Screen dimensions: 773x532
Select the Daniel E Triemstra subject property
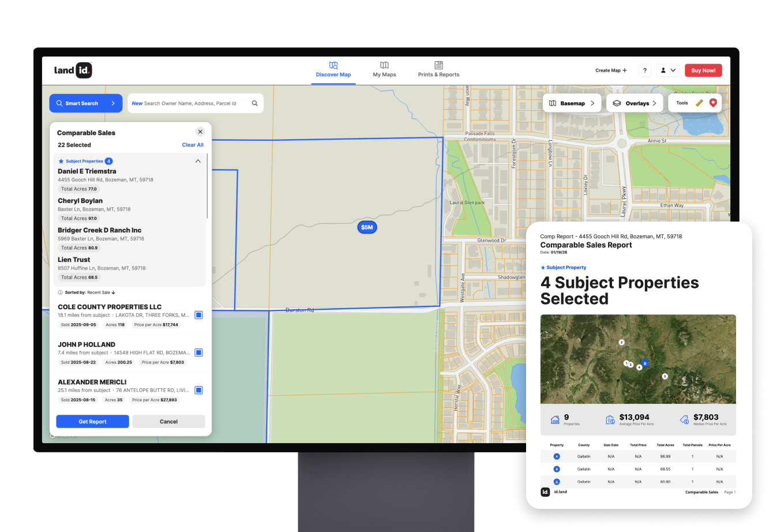click(129, 180)
